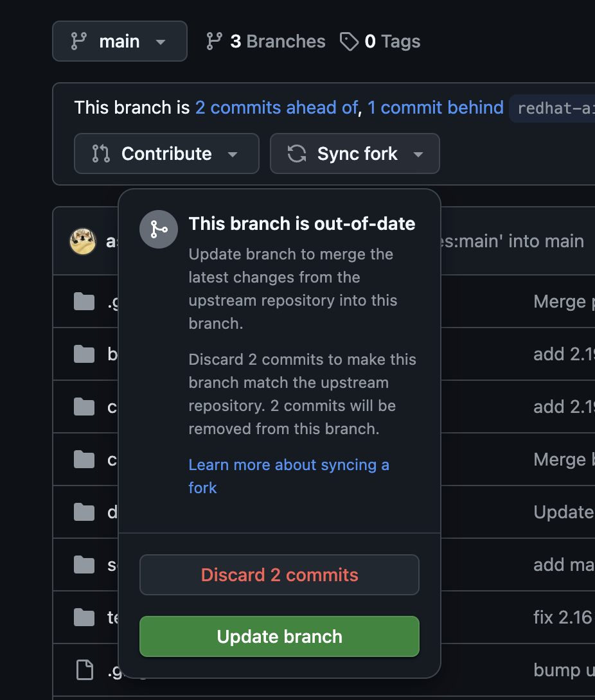The height and width of the screenshot is (700, 595).
Task: Click the green Update branch button
Action: (280, 636)
